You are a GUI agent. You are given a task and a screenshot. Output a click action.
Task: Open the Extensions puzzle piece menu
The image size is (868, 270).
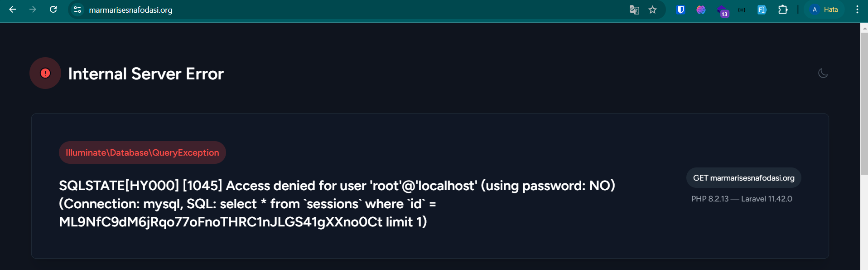[x=782, y=10]
